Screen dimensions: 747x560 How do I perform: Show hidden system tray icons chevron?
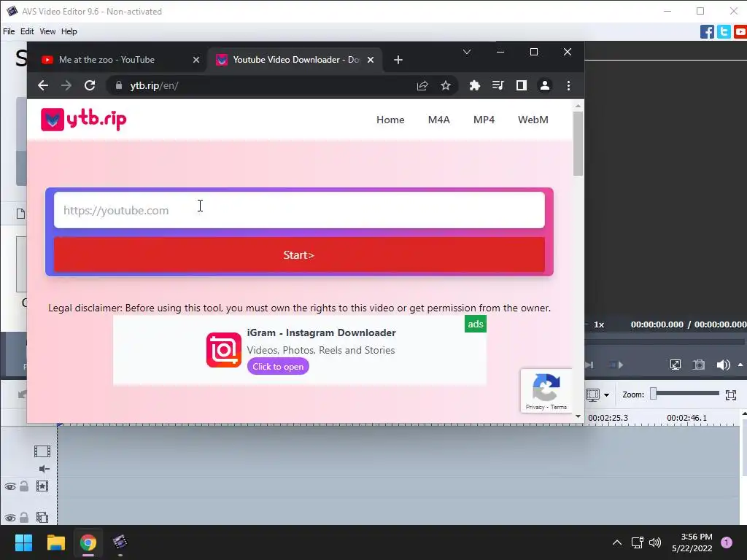pyautogui.click(x=617, y=542)
